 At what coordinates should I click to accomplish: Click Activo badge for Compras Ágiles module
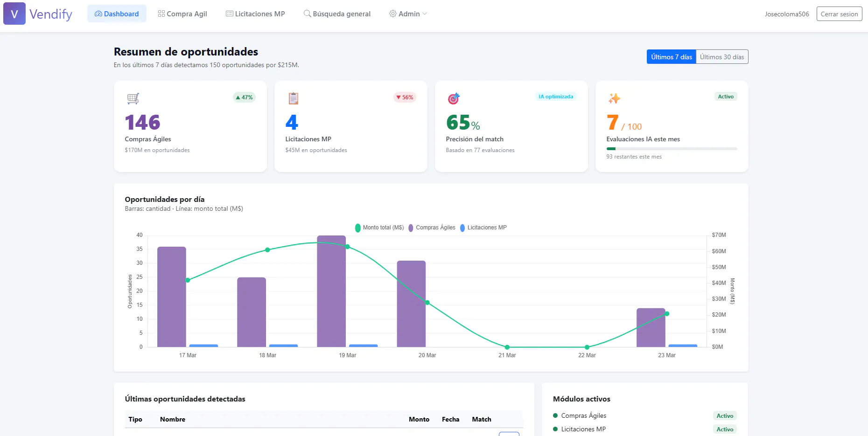click(x=725, y=416)
